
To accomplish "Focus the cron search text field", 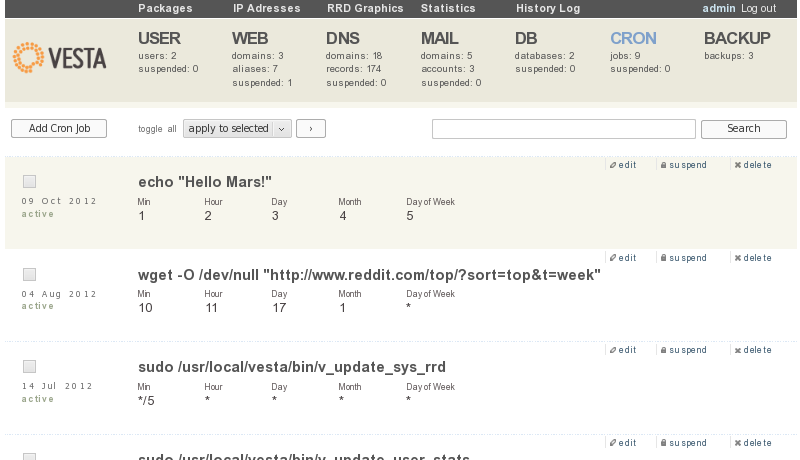I will 563,129.
